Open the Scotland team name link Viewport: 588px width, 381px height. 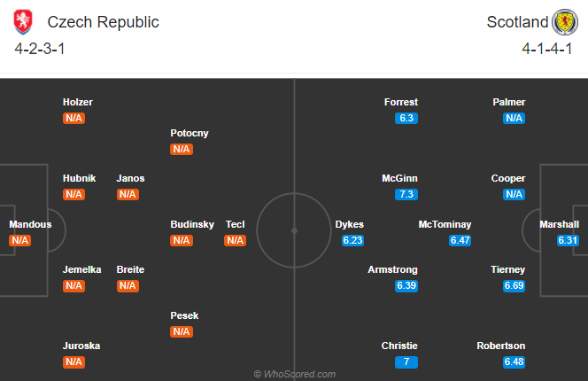coord(517,22)
